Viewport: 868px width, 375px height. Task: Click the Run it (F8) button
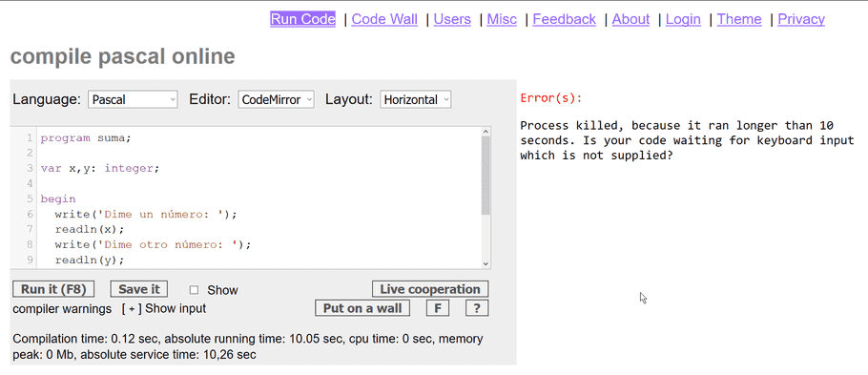tap(53, 289)
